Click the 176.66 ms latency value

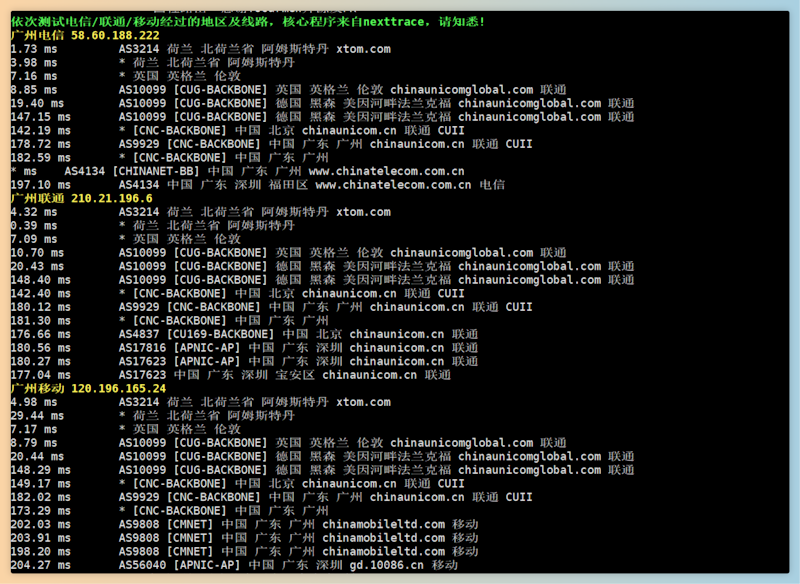41,335
